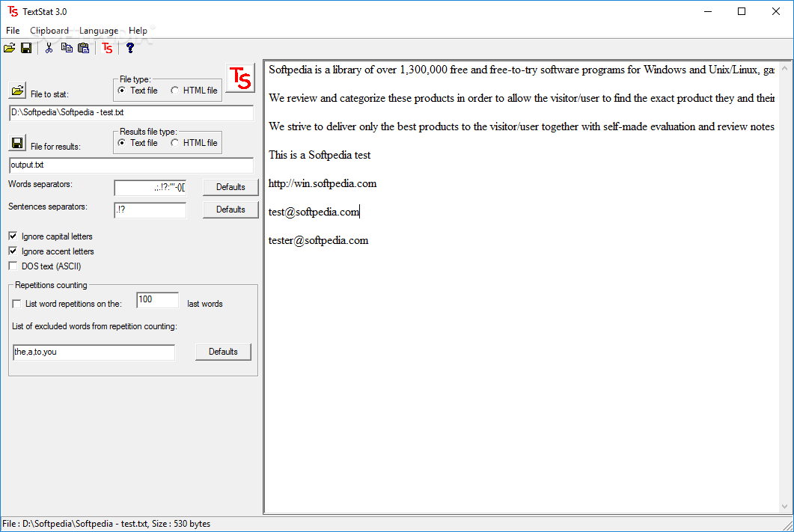
Task: Select Text file under File type
Action: [x=137, y=91]
